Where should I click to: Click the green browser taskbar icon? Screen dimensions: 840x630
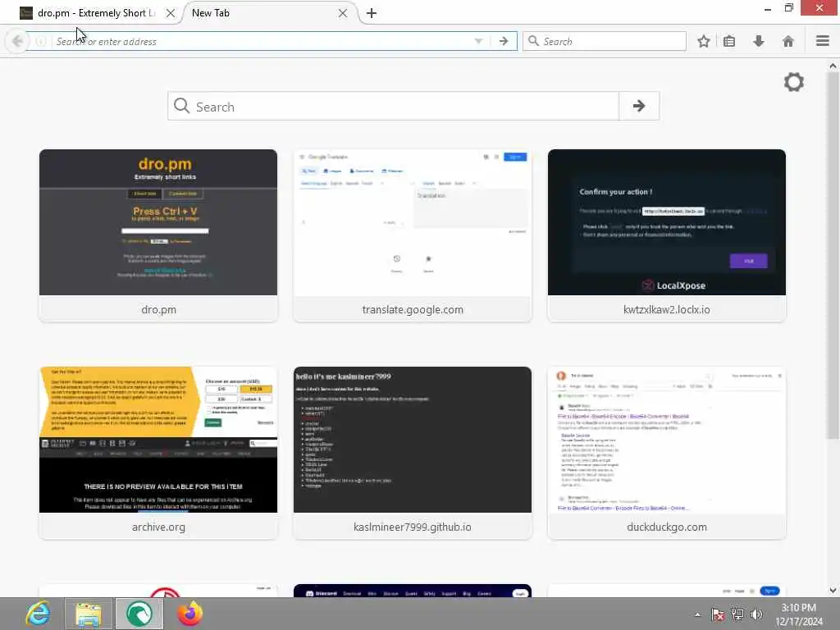click(139, 614)
